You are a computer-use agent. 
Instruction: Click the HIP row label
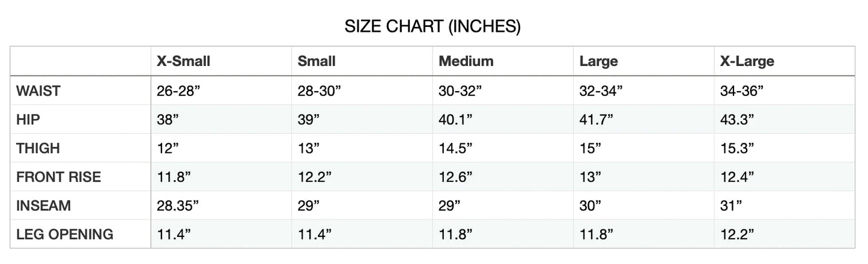click(28, 119)
